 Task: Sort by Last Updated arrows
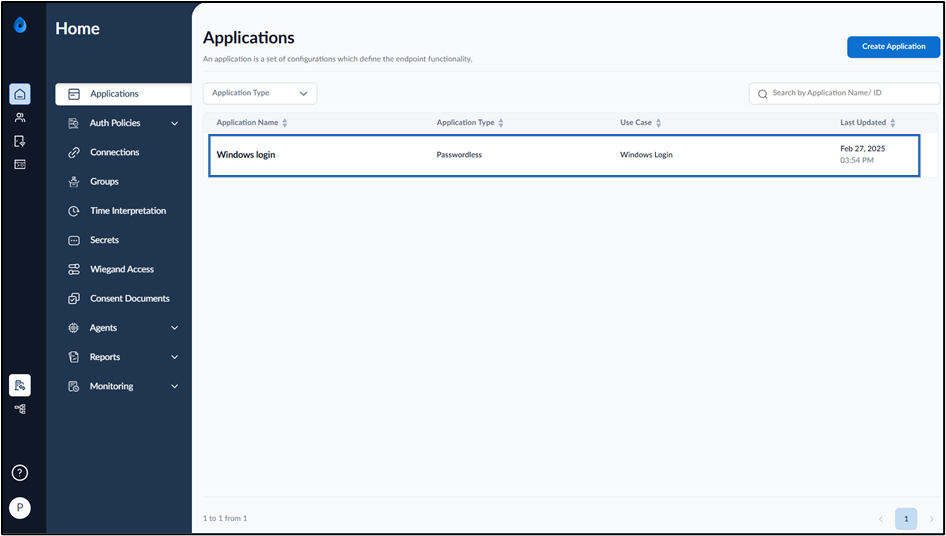[x=892, y=123]
